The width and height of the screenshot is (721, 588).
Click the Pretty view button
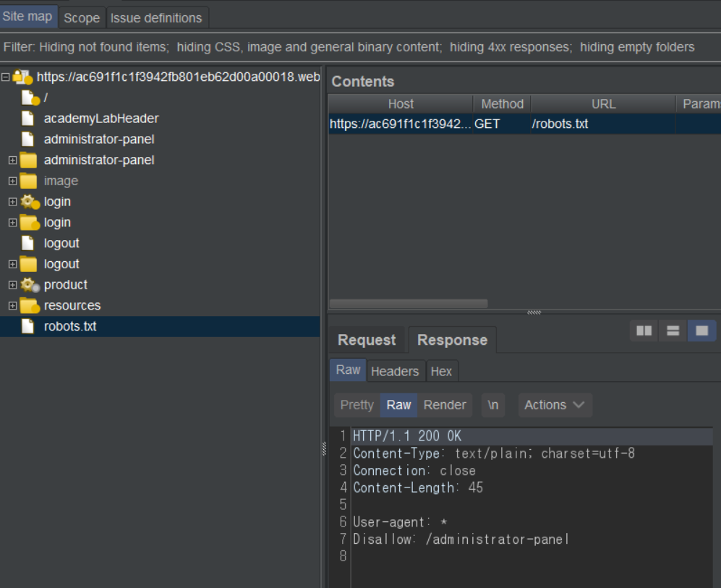(x=357, y=405)
